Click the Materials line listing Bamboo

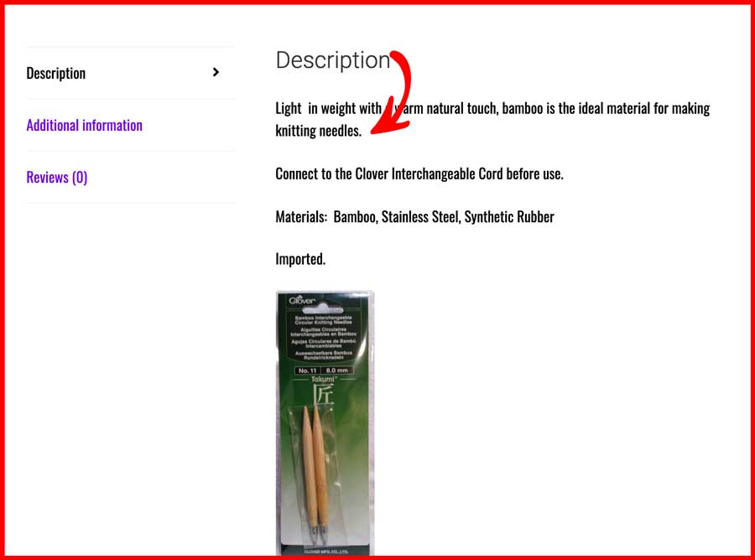[414, 217]
